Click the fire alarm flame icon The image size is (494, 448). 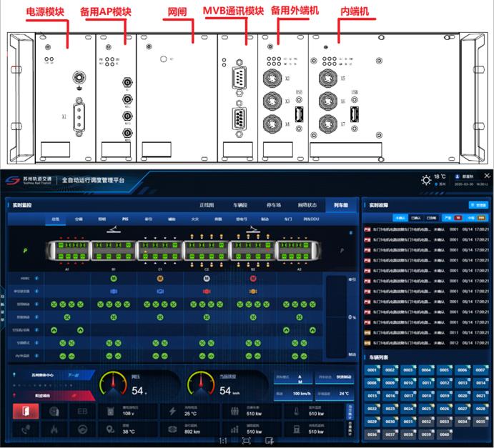54,429
